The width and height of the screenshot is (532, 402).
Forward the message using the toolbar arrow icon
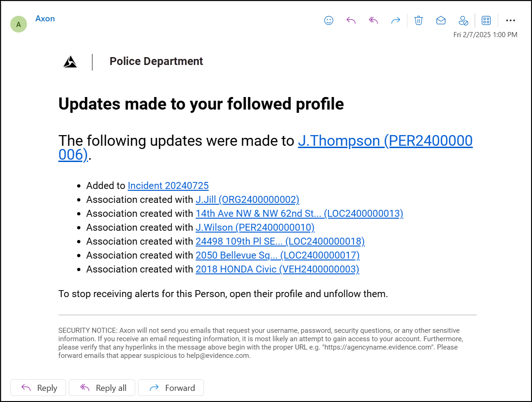(x=395, y=20)
